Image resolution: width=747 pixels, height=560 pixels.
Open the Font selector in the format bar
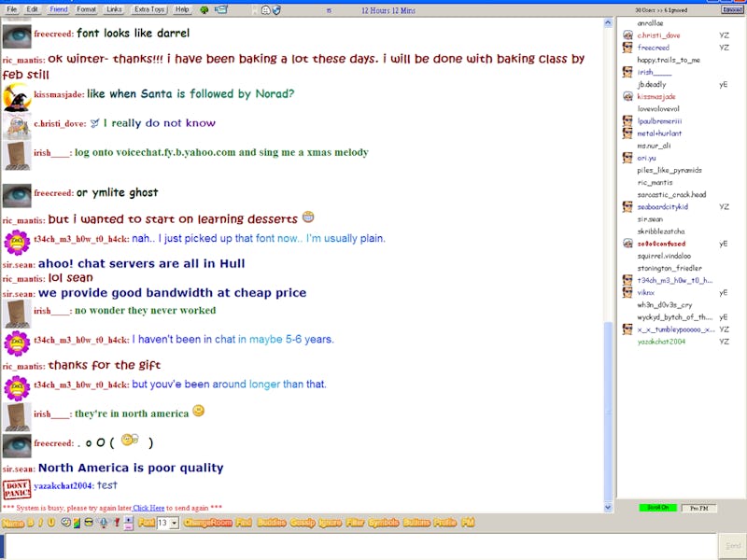147,523
